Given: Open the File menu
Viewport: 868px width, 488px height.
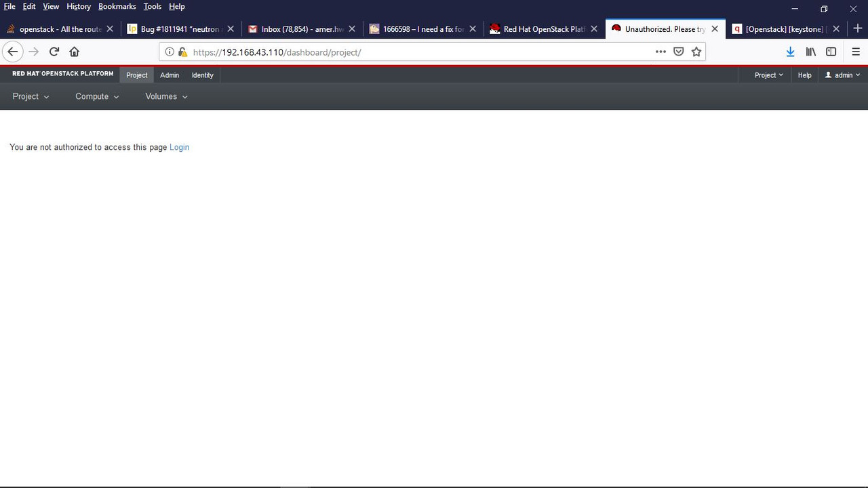Looking at the screenshot, I should 9,7.
